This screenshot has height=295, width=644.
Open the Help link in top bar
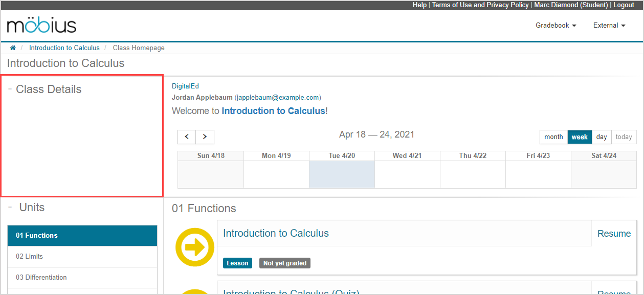419,5
